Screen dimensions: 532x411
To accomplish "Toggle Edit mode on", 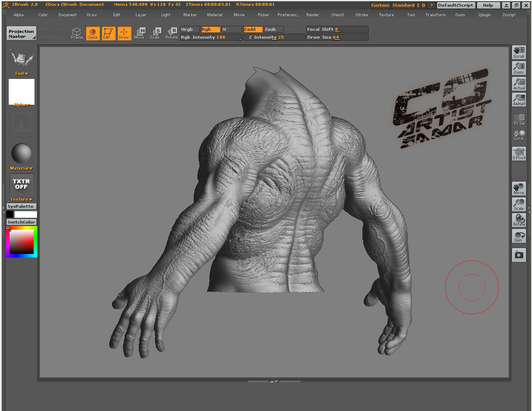I will [x=108, y=33].
